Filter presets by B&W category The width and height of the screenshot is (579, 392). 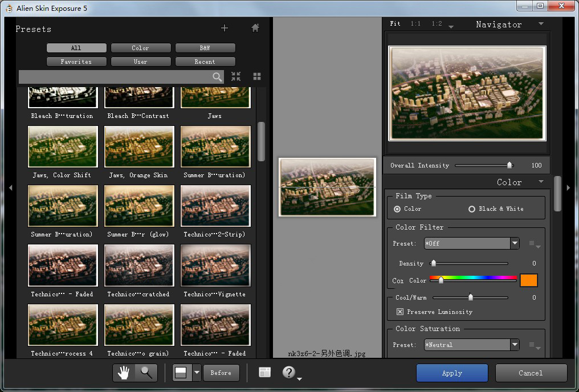point(205,48)
